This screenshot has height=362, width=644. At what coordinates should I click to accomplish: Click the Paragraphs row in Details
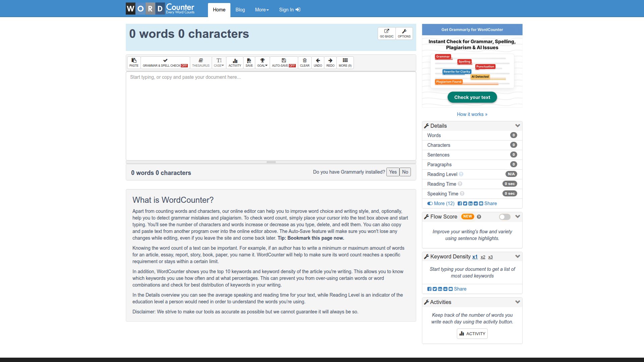[472, 165]
